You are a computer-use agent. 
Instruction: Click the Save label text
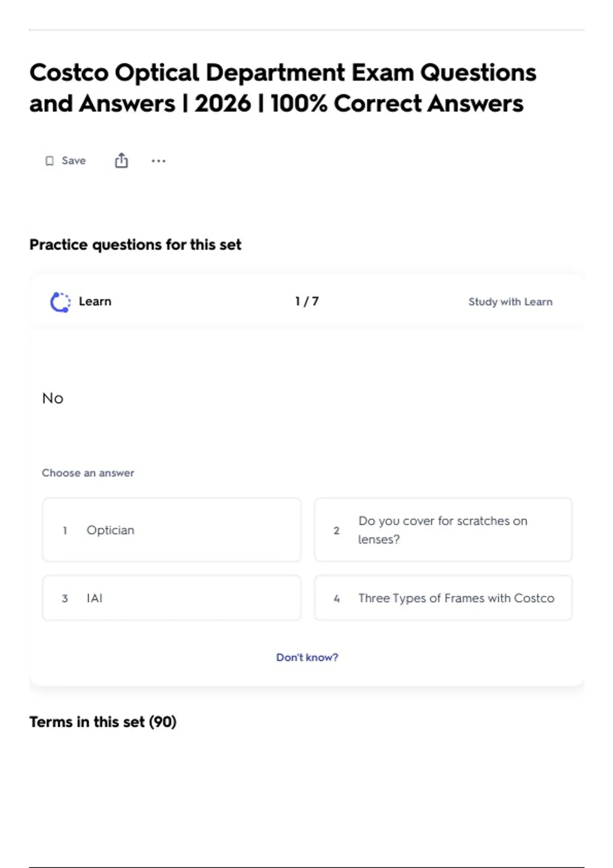74,160
